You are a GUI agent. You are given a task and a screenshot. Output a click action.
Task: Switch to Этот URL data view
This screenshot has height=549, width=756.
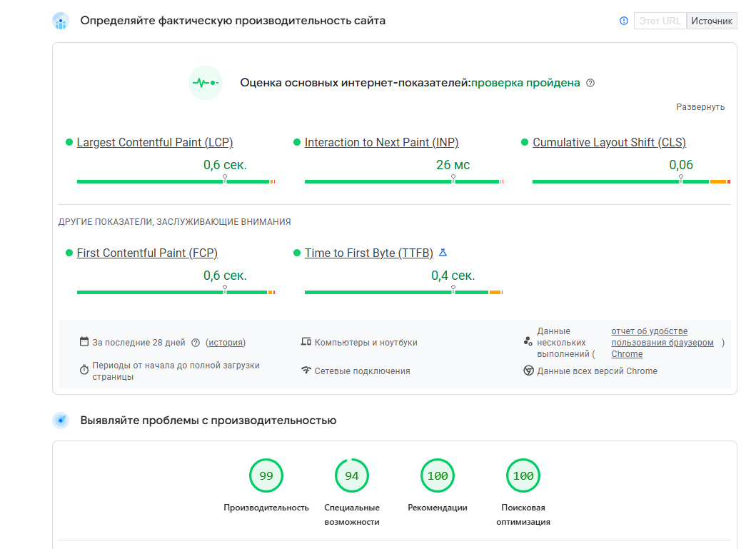click(660, 21)
